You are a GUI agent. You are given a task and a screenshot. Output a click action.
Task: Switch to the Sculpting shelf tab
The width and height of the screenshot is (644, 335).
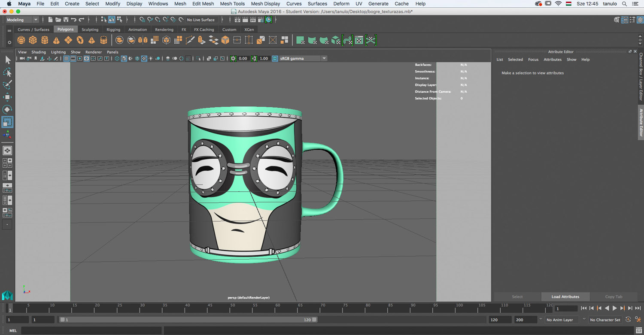tap(90, 30)
